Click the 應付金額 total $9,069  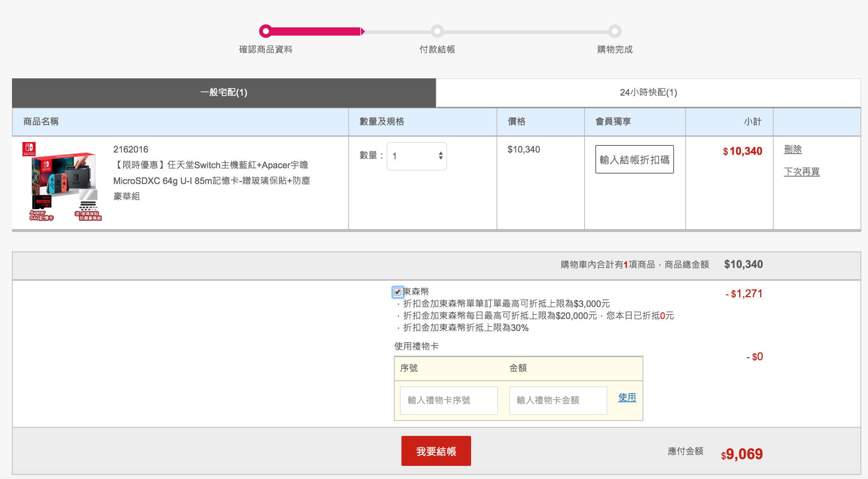tap(742, 454)
